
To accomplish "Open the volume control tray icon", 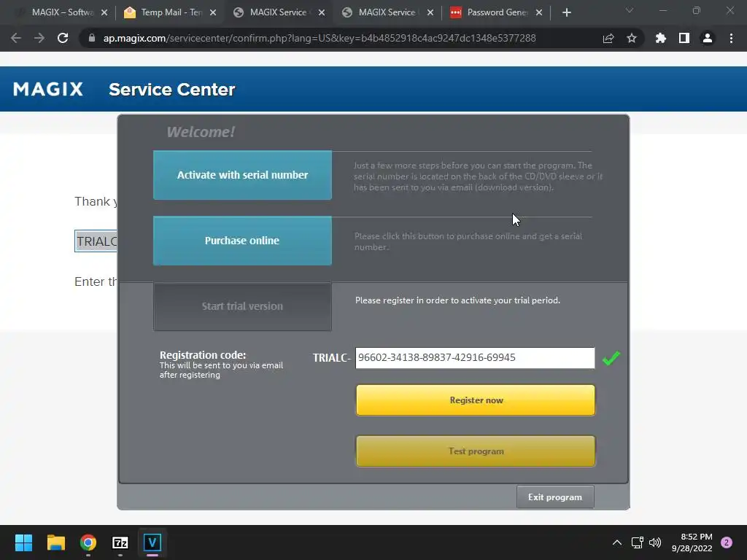I will (x=655, y=542).
